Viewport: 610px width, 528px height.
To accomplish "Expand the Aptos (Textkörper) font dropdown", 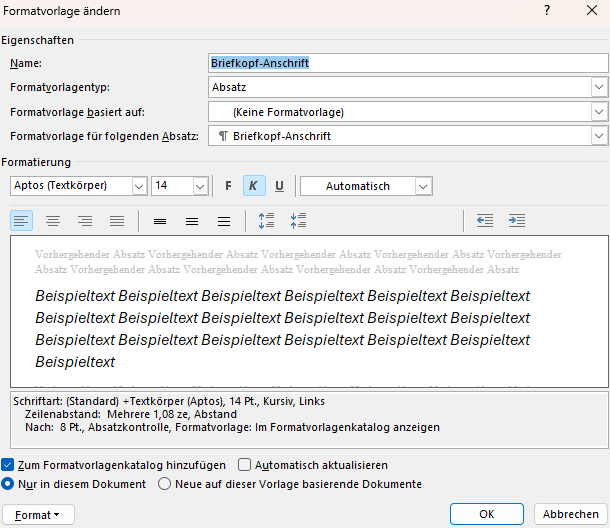I will 138,186.
